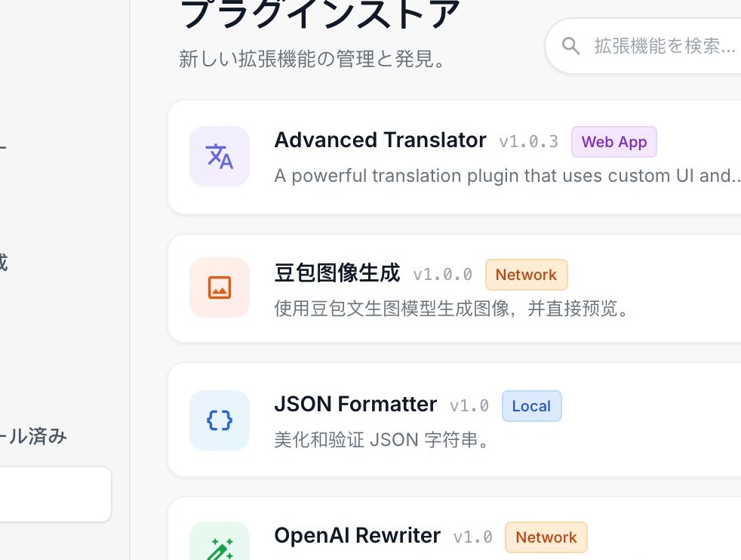Click the 豆包图像生成 image icon

pos(220,288)
